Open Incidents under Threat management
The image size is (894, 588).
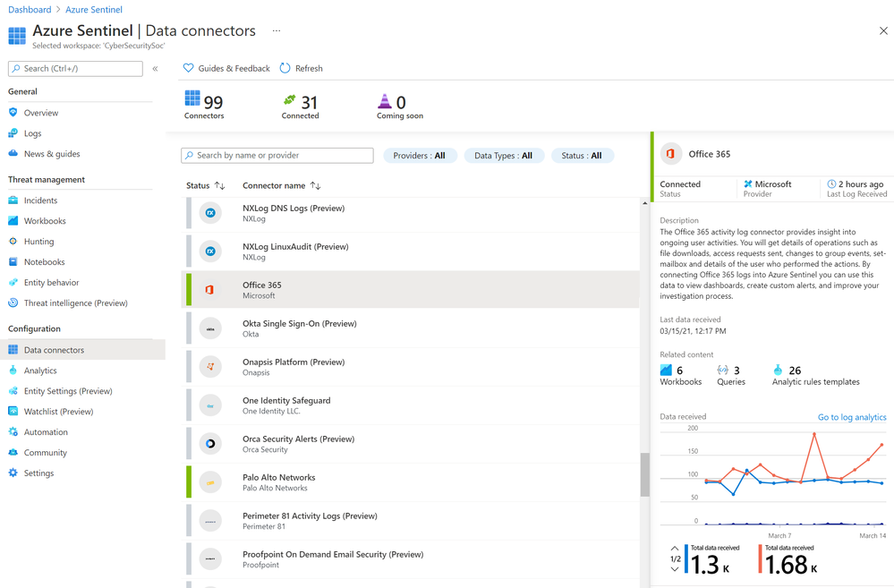40,200
